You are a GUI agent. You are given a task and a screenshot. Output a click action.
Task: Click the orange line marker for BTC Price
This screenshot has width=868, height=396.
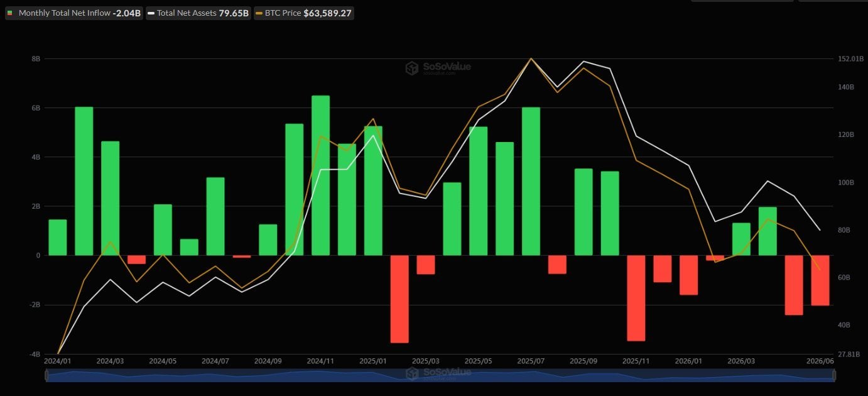coord(259,13)
